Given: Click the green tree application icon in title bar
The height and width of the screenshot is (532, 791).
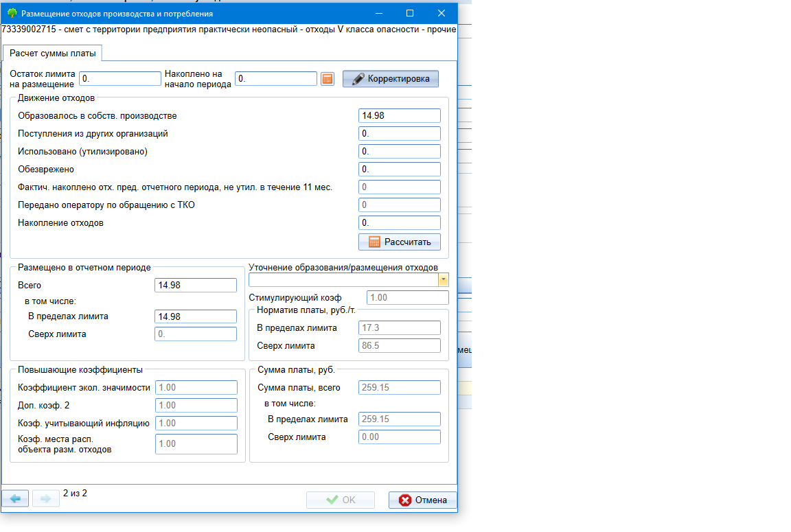Looking at the screenshot, I should click(x=12, y=13).
